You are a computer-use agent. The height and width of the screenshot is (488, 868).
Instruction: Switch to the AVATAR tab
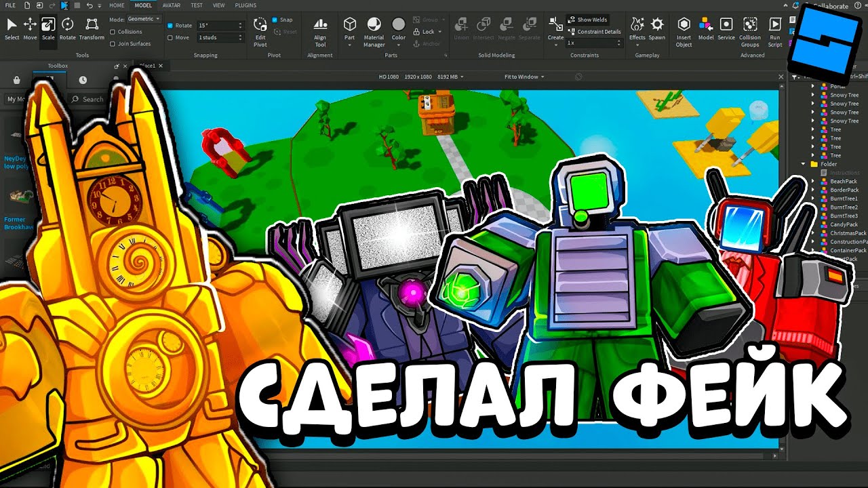[x=171, y=5]
